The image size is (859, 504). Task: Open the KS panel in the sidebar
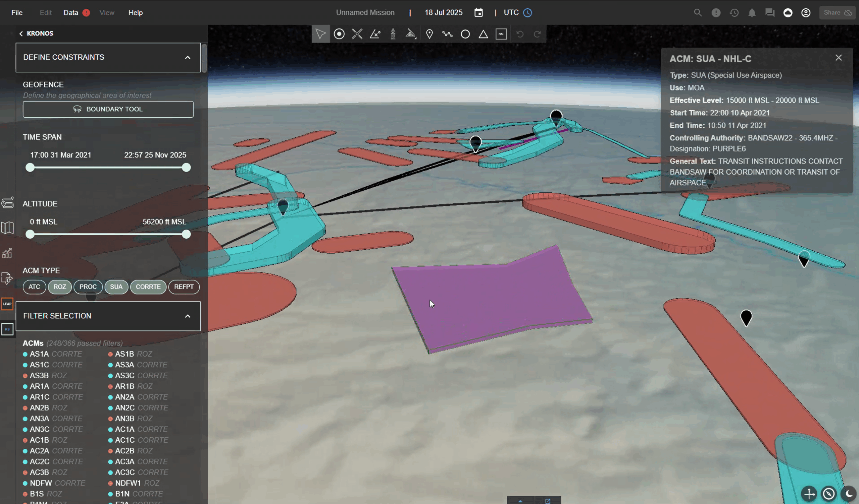tap(7, 329)
